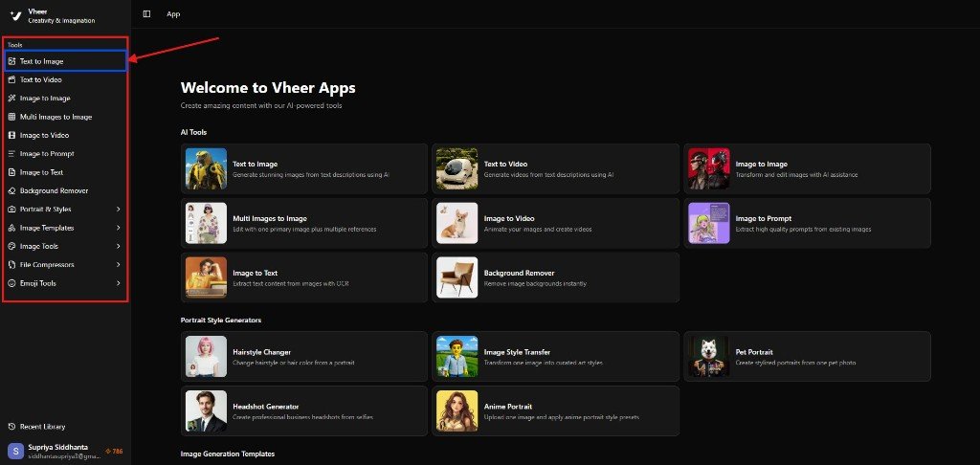The width and height of the screenshot is (980, 465).
Task: Click the App breadcrumb label
Action: click(x=174, y=13)
